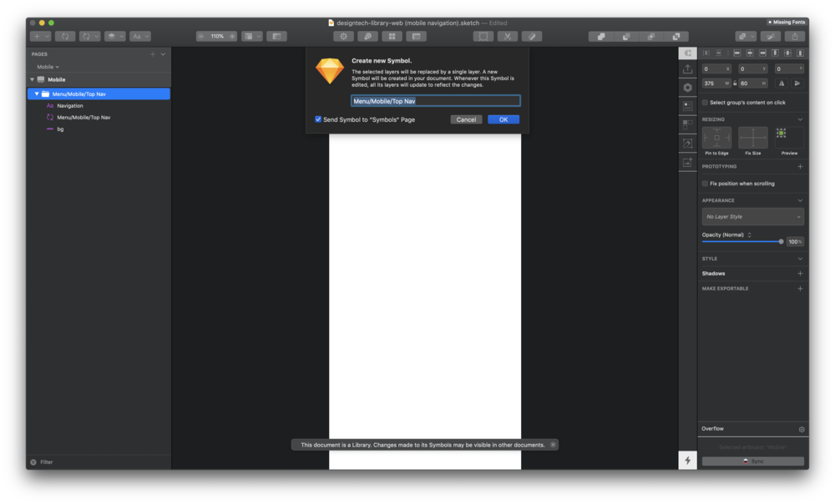Click the lightning bolt Preview icon
This screenshot has width=835, height=504.
[x=686, y=460]
